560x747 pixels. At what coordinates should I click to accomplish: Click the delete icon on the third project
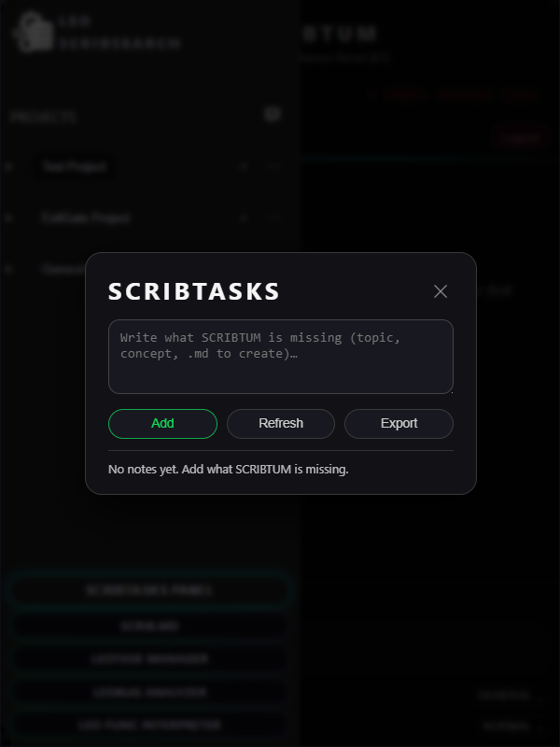coord(272,269)
